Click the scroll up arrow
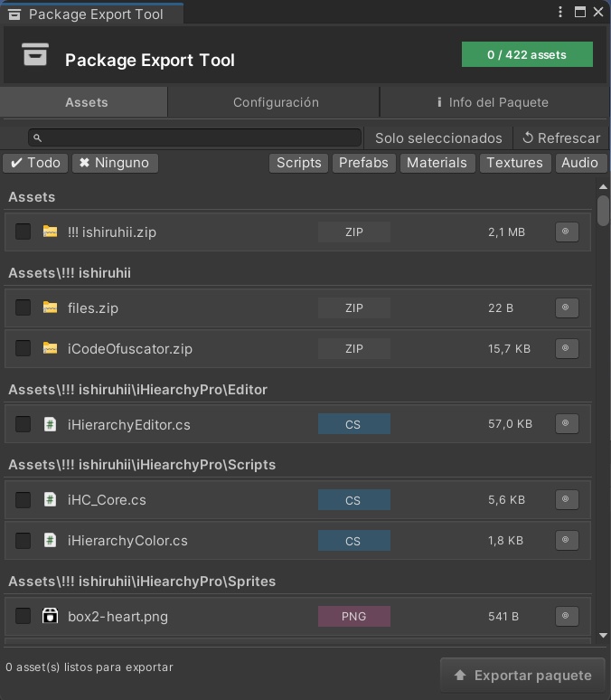Image resolution: width=611 pixels, height=700 pixels. 603,187
